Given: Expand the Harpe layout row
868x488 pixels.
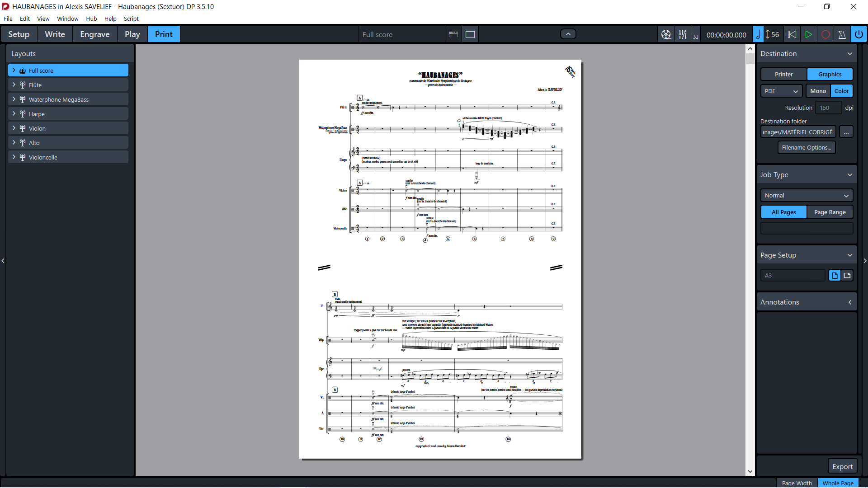Looking at the screenshot, I should 14,113.
